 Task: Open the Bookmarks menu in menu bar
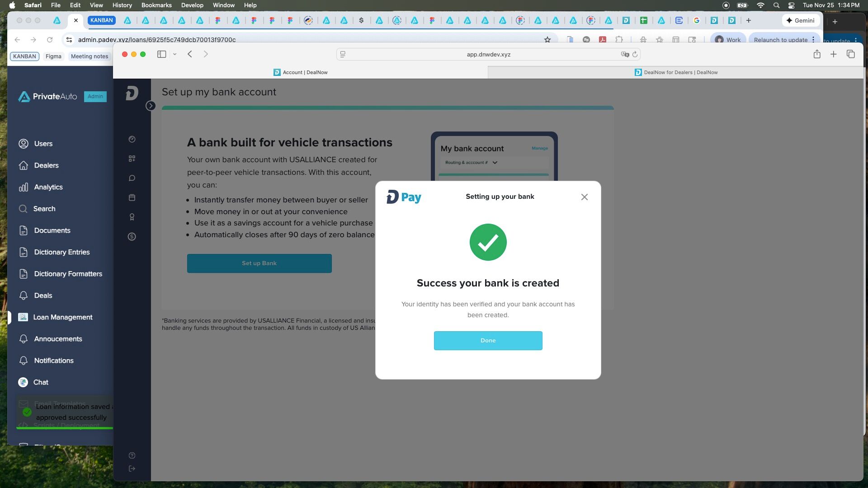[156, 5]
